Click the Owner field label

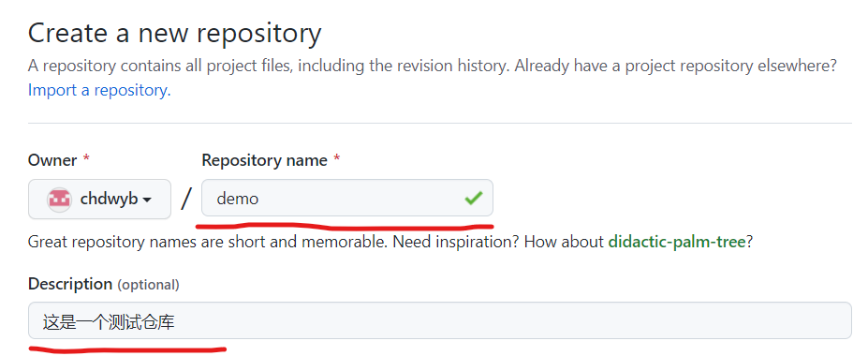coord(52,160)
